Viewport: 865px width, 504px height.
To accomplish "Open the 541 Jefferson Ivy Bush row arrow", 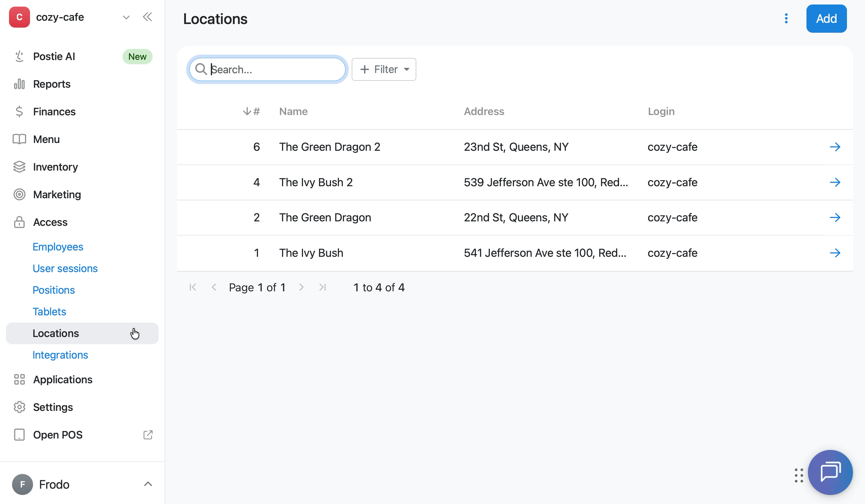I will [x=835, y=253].
